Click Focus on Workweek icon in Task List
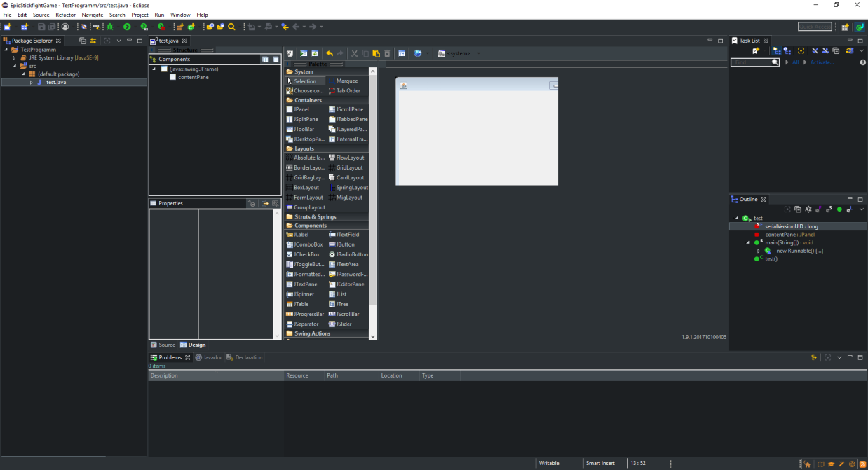Image resolution: width=868 pixels, height=470 pixels. click(801, 51)
